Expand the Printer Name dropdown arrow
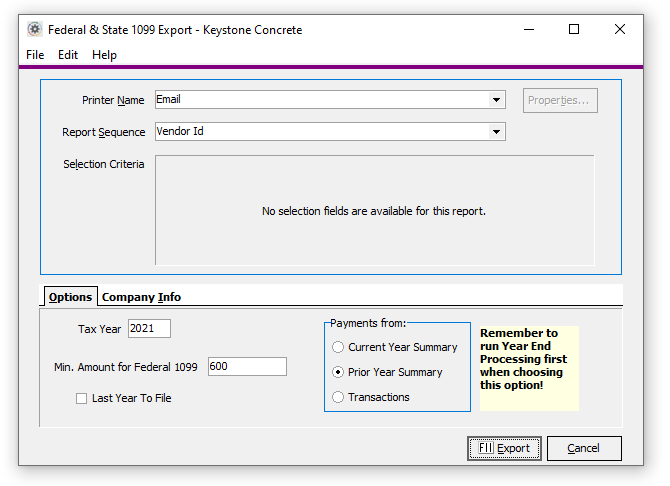 point(497,100)
